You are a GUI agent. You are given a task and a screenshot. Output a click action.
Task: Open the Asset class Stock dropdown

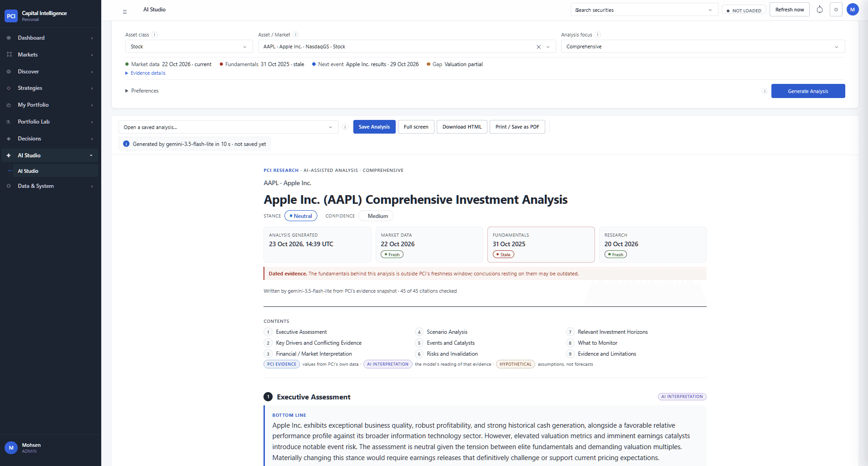pos(189,47)
